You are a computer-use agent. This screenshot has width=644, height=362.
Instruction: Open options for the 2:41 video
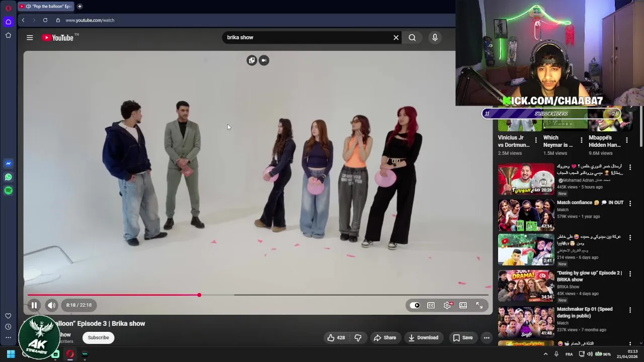point(630,237)
